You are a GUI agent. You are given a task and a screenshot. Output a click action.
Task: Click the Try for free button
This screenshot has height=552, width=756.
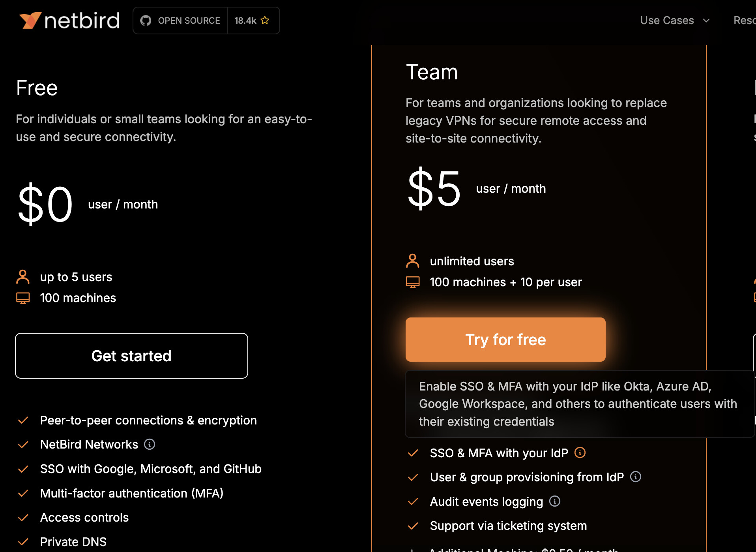click(505, 340)
